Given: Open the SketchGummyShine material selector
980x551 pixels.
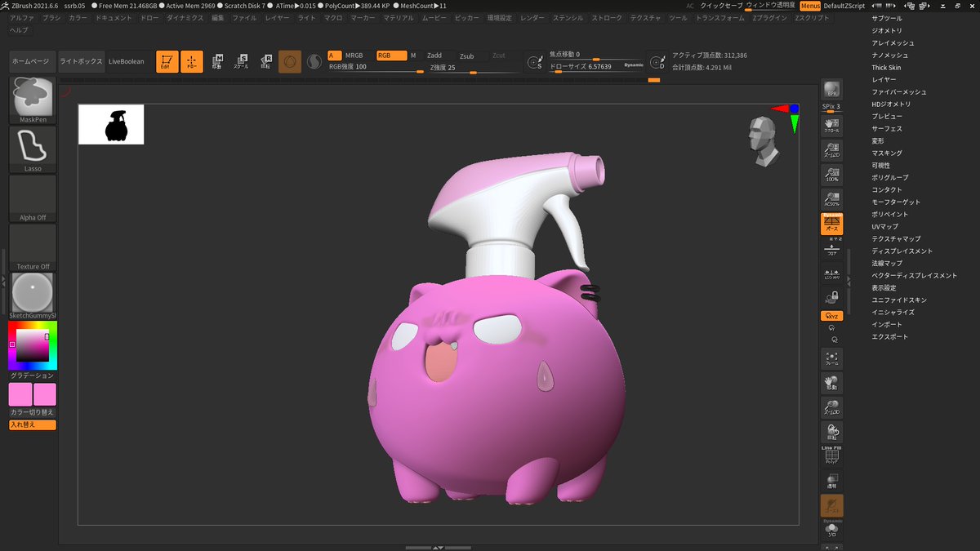Looking at the screenshot, I should (33, 295).
